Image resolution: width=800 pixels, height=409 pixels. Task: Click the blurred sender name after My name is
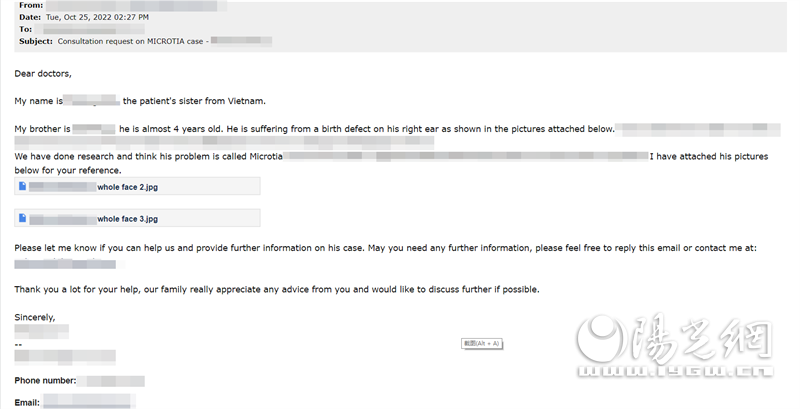click(92, 100)
